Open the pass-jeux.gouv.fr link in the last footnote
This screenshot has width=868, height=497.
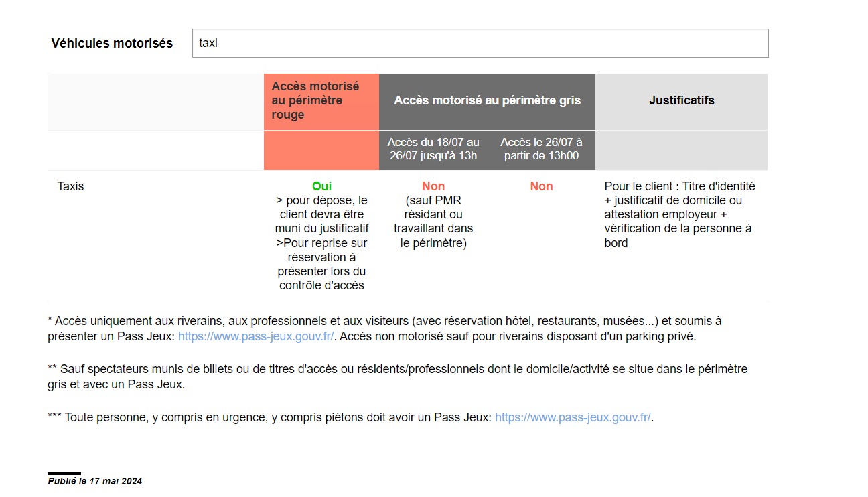(x=572, y=417)
